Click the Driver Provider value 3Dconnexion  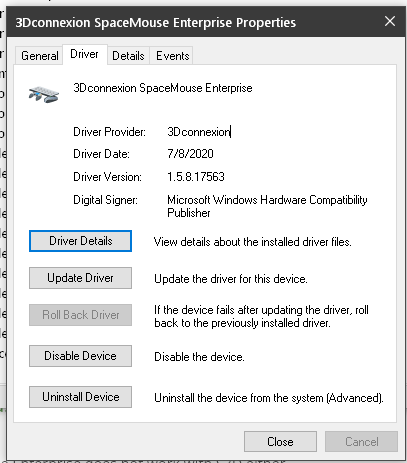tap(199, 132)
